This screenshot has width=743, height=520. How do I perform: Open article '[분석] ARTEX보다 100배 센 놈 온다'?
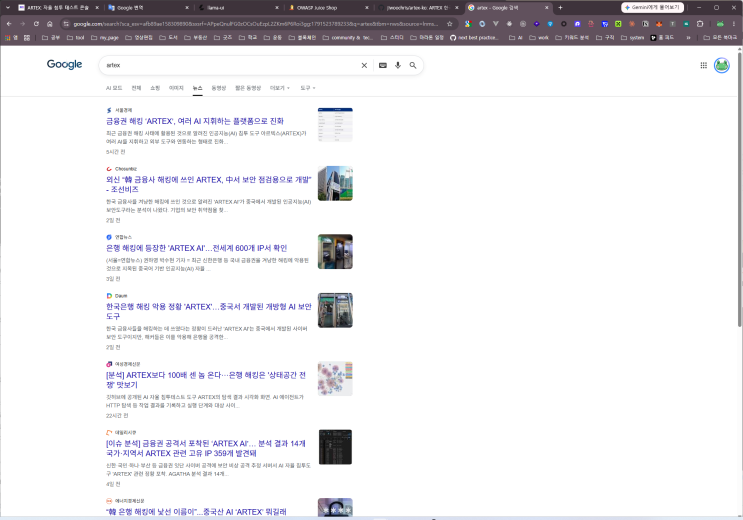206,380
